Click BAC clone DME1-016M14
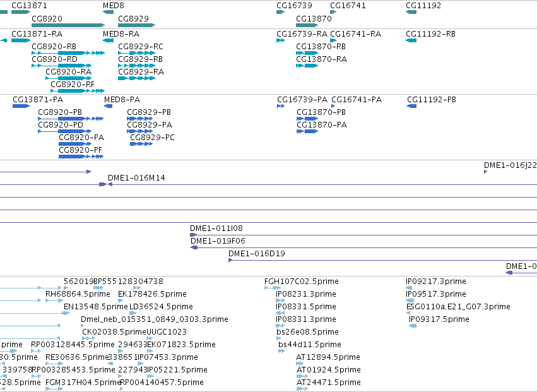The width and height of the screenshot is (537, 392). coord(136,178)
